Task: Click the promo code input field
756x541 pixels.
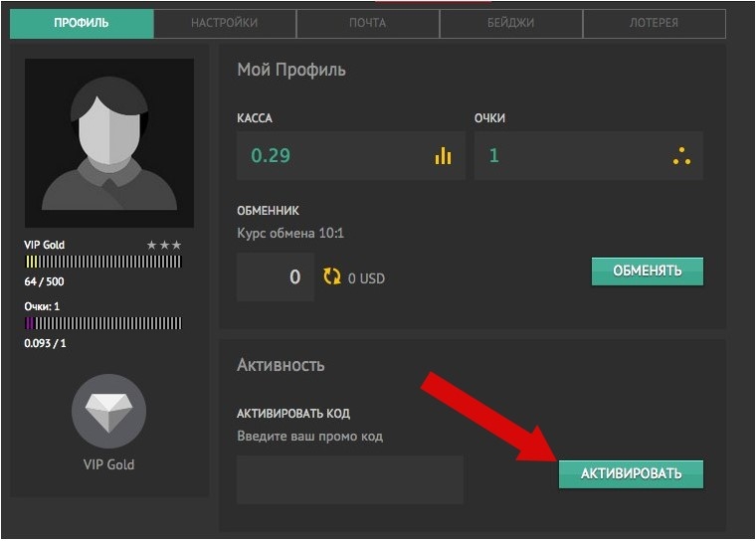Action: pos(350,479)
